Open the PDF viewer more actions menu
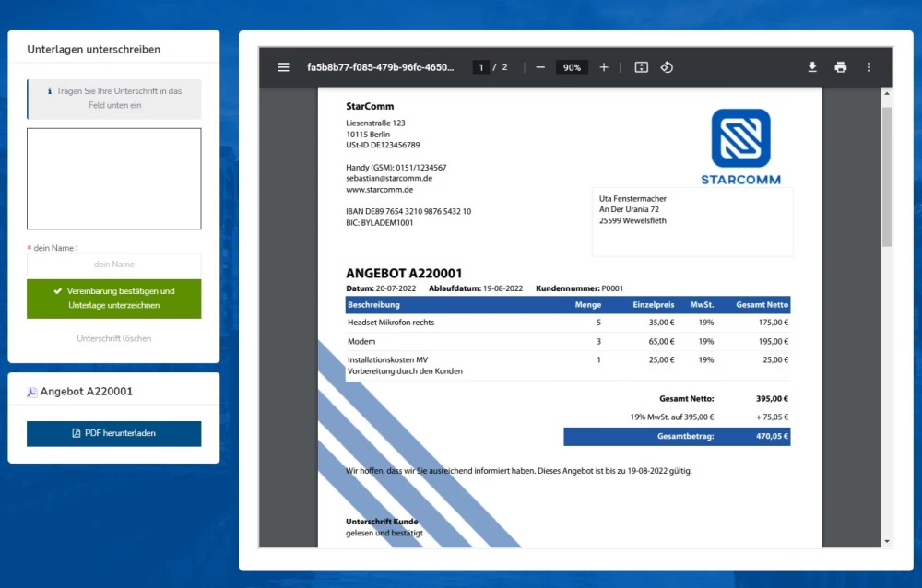The height and width of the screenshot is (588, 922). 869,67
